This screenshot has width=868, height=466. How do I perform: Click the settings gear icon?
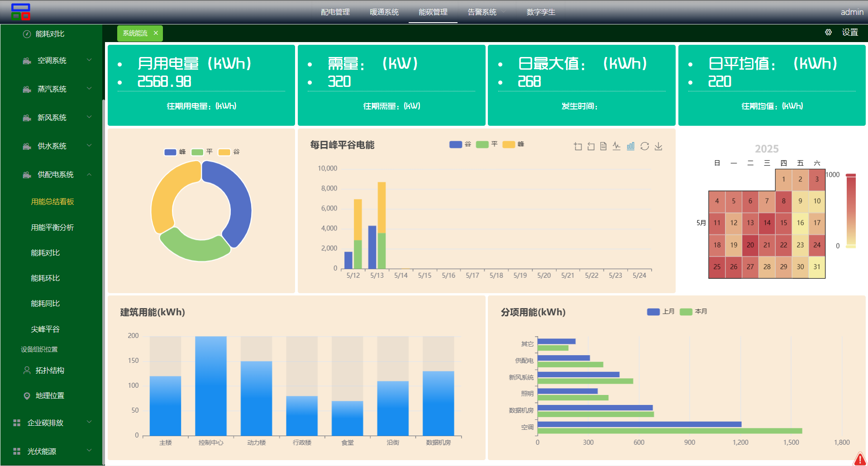point(828,33)
